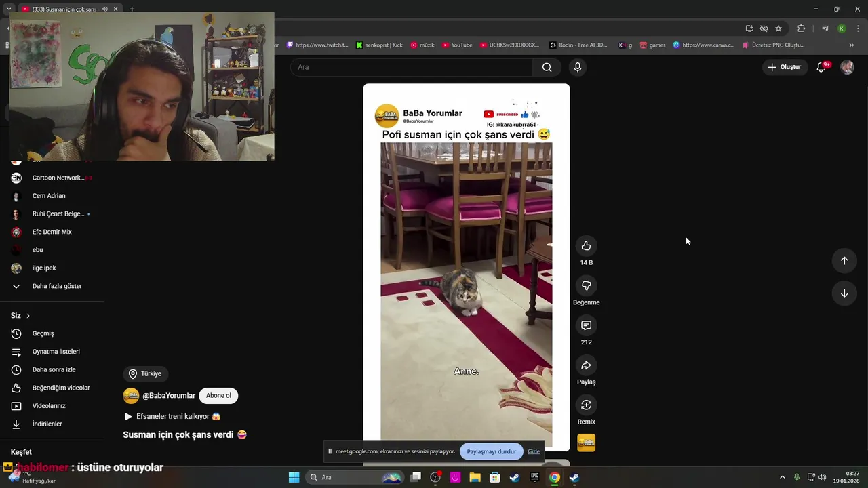The height and width of the screenshot is (488, 868).
Task: Open Twitch bookmark in bookmarks bar
Action: 317,45
